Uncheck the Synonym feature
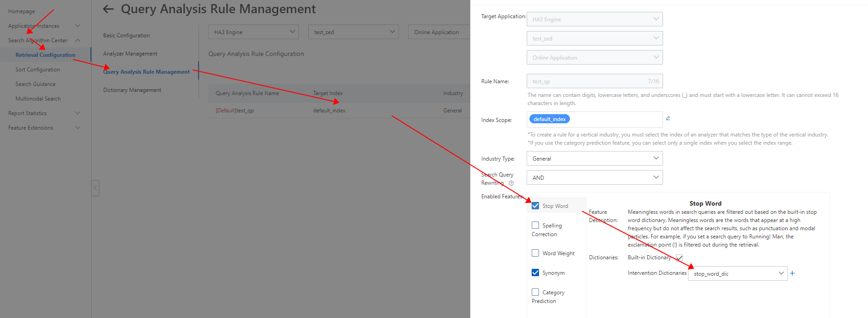This screenshot has width=868, height=318. point(535,273)
